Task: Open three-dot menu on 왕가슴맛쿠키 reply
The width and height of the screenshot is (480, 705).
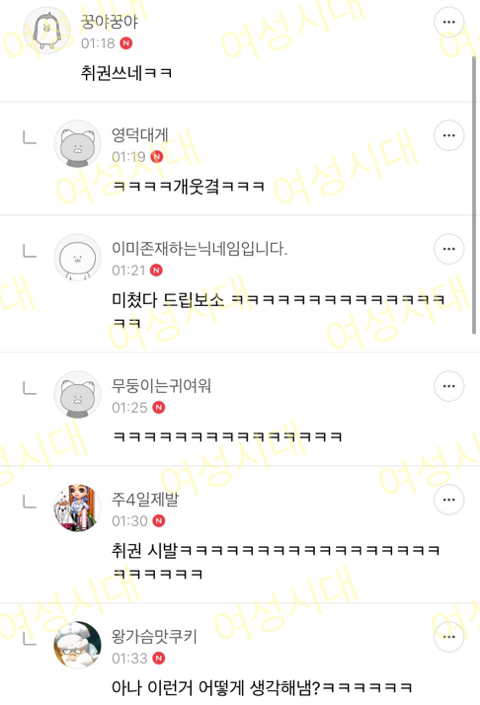Action: click(x=449, y=637)
